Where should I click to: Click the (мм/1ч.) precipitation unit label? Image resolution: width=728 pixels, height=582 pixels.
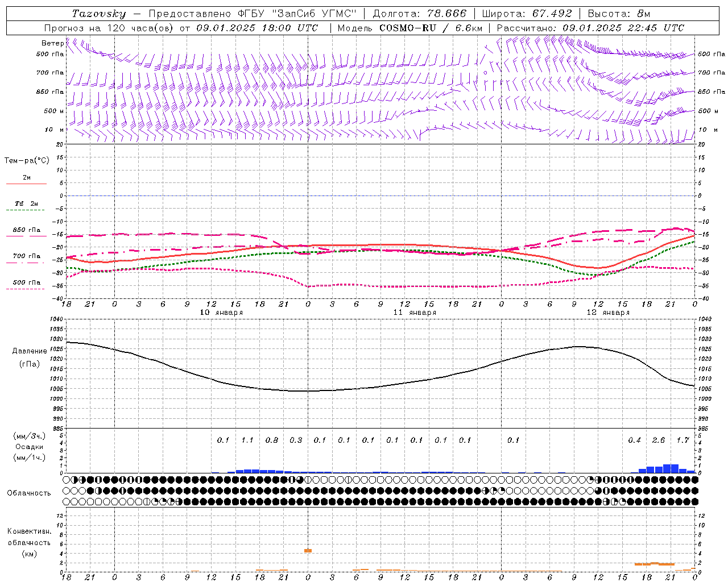pos(30,458)
